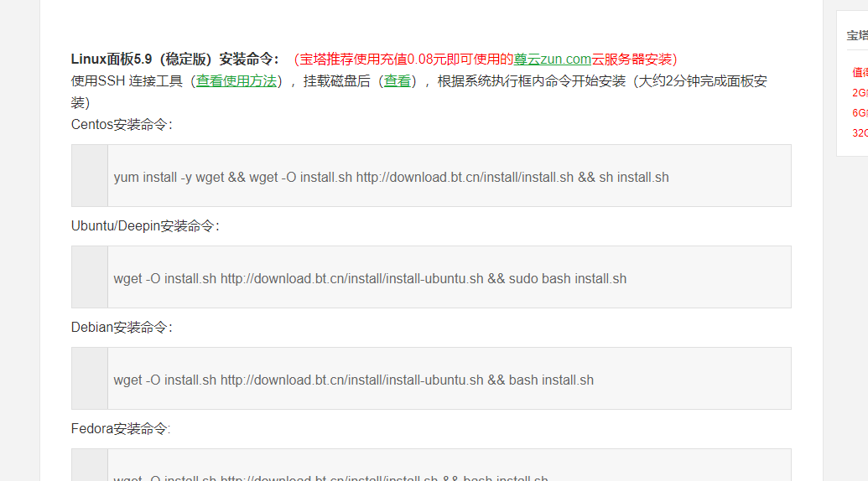Click the Ubuntu/Deepin安装命令 label
Image resolution: width=868 pixels, height=481 pixels.
click(x=145, y=226)
